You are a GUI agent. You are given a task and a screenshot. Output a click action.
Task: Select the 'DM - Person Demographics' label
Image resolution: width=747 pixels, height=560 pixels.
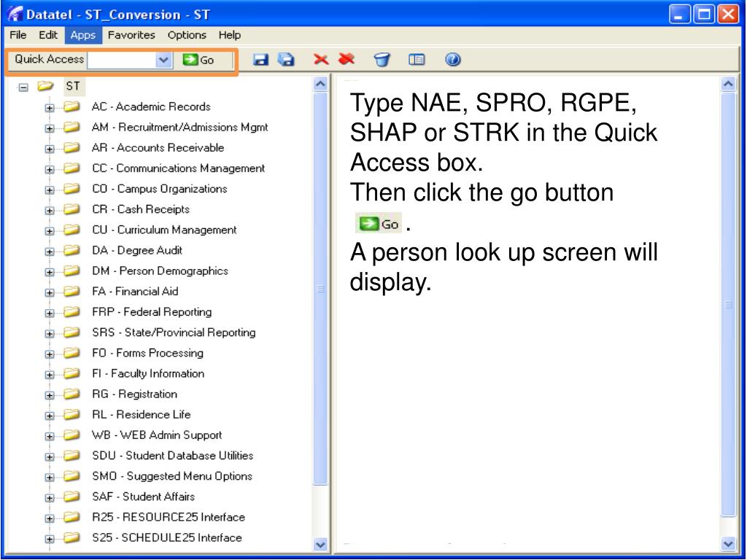pyautogui.click(x=160, y=271)
